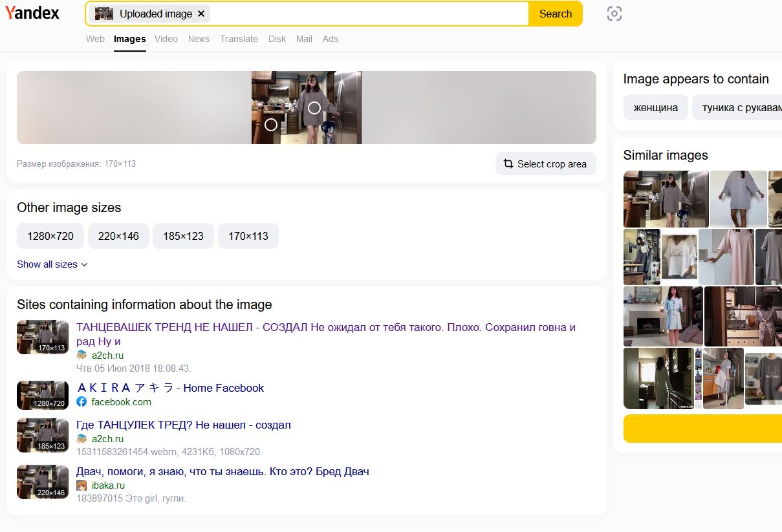The height and width of the screenshot is (532, 782).
Task: Choose the 220×146 image size
Action: coord(118,236)
